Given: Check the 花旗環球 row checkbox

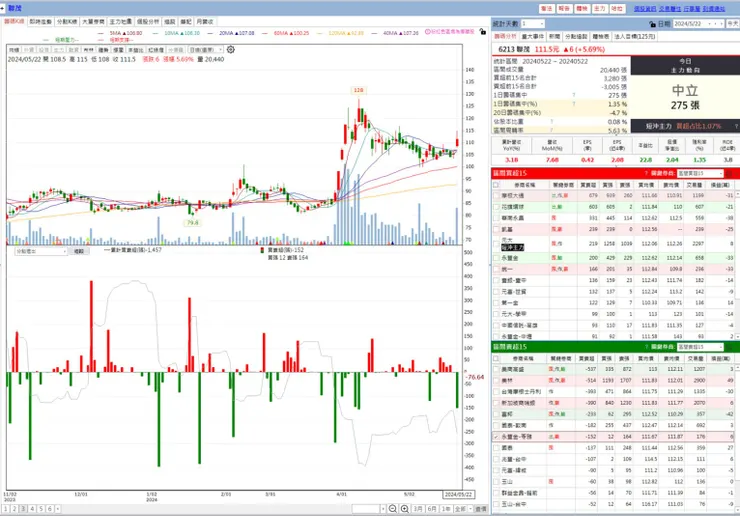Looking at the screenshot, I should [x=496, y=207].
